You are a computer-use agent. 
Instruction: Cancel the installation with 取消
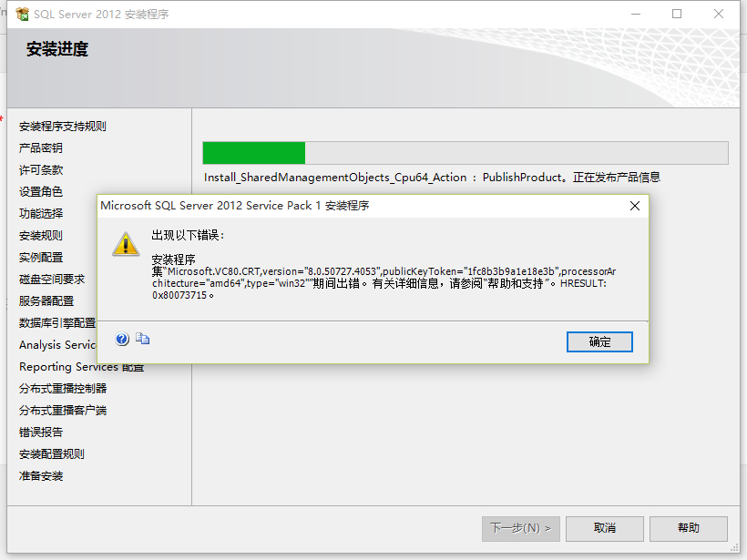[x=605, y=528]
